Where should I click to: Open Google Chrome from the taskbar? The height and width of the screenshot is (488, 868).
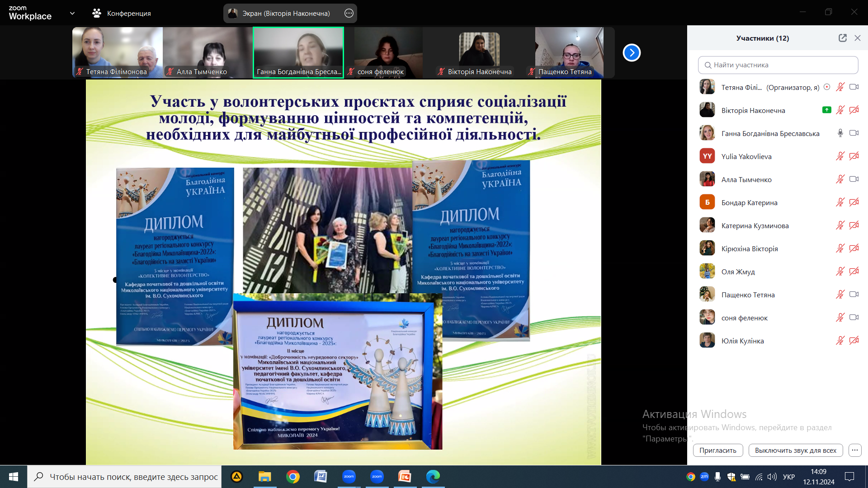293,477
